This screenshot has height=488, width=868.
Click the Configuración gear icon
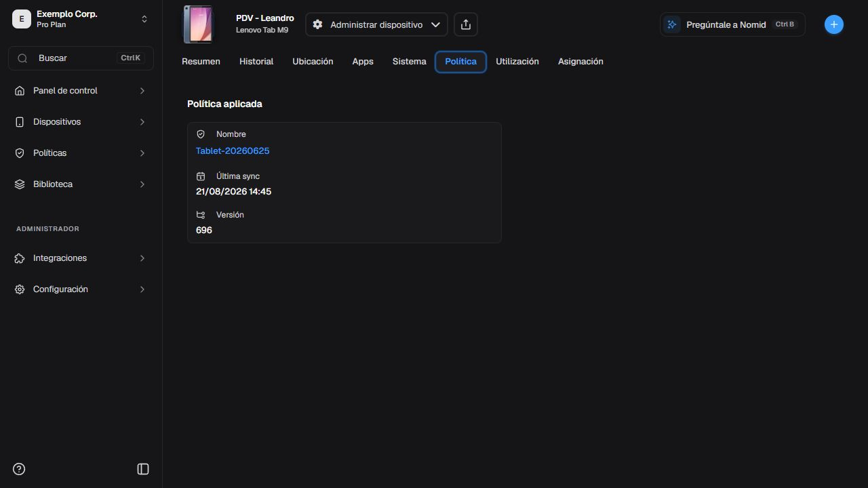pos(20,289)
